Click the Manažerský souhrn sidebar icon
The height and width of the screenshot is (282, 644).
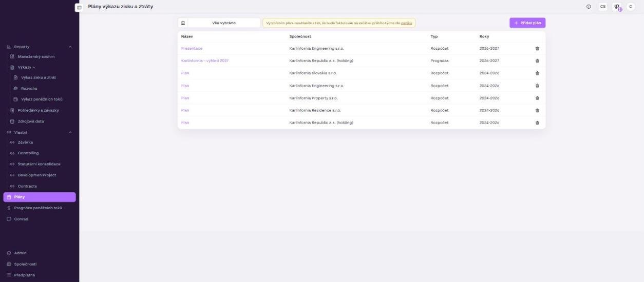pos(12,56)
